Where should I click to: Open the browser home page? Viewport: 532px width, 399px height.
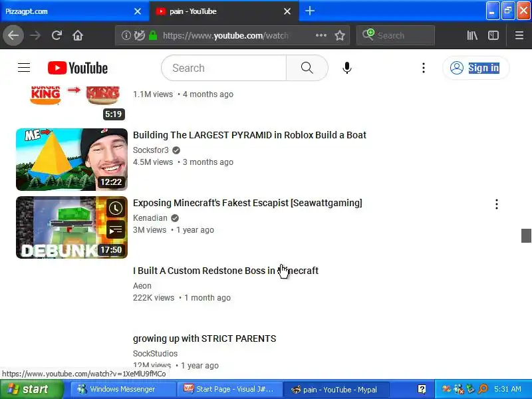[78, 35]
